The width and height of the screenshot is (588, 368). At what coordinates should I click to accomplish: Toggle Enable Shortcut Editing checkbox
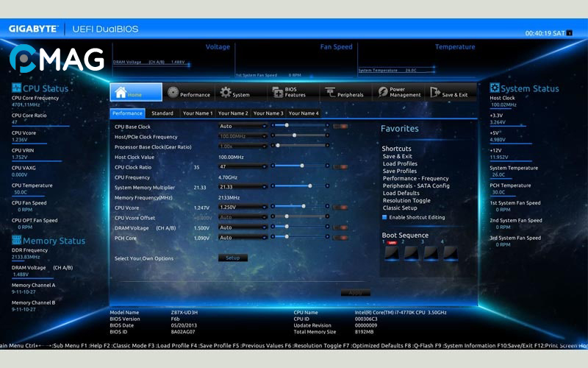pyautogui.click(x=384, y=217)
